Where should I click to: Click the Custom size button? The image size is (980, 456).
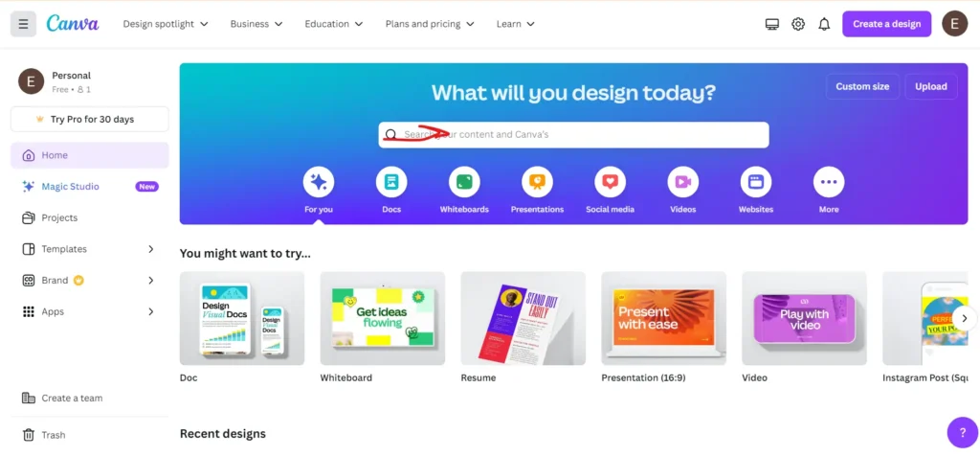point(862,86)
